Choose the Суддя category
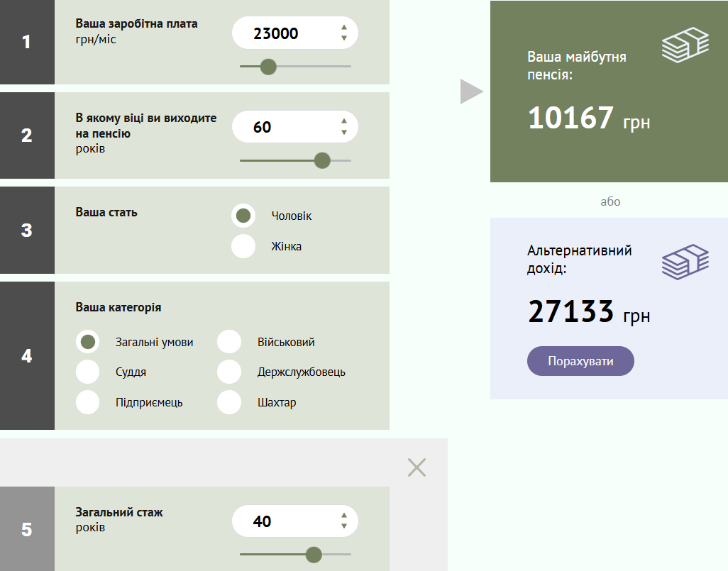This screenshot has width=728, height=571. coord(87,372)
